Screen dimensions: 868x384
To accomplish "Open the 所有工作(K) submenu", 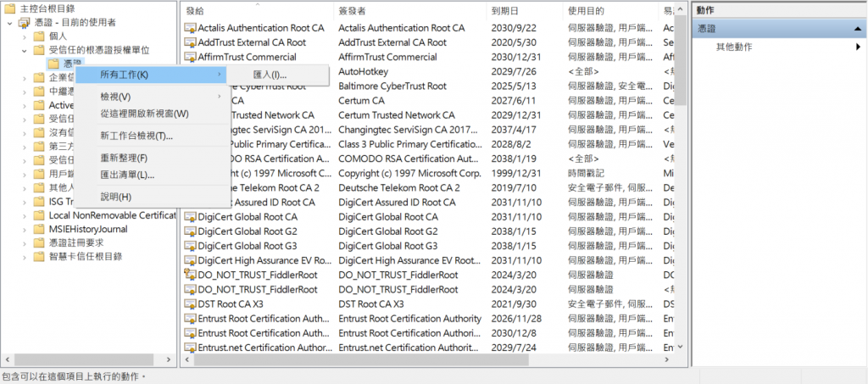I will (151, 75).
